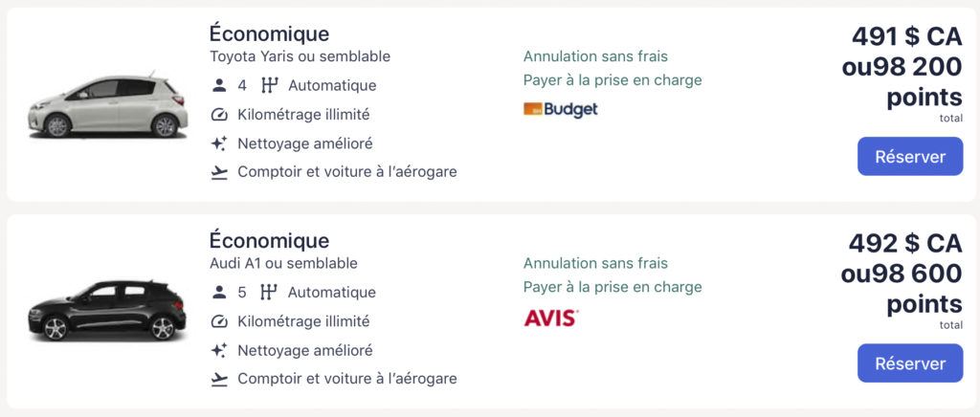This screenshot has height=417, width=980.
Task: Click the unlimited mileage gauge icon for Toyota Yaris
Action: click(x=219, y=115)
